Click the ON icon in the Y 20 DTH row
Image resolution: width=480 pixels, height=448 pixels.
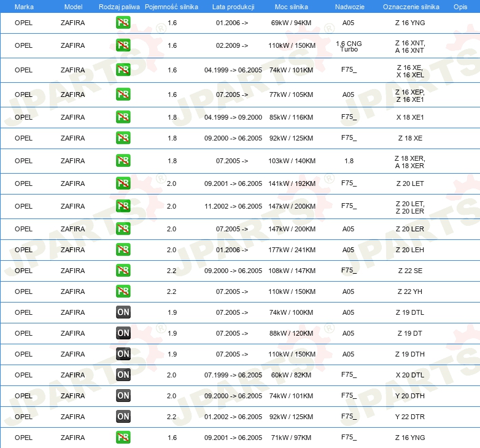tap(123, 396)
